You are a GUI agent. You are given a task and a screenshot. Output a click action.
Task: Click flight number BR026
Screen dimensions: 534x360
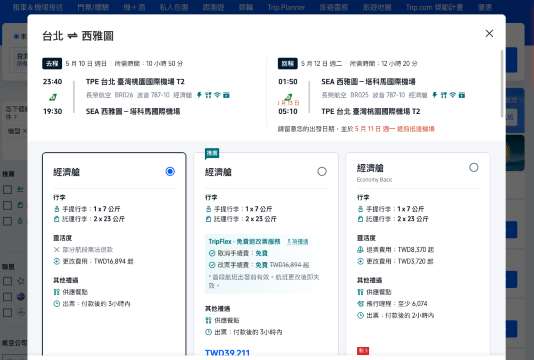124,95
